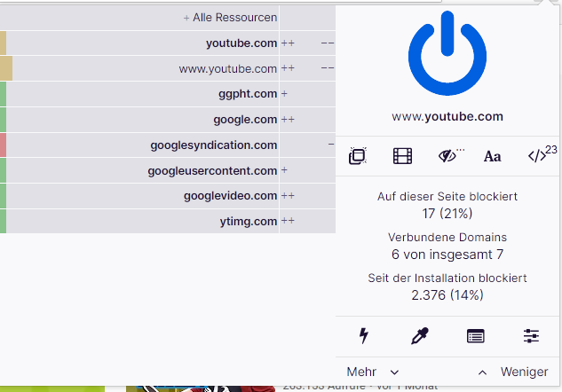Click the rule cell for ytimg.com
The image size is (562, 392).
pos(307,221)
